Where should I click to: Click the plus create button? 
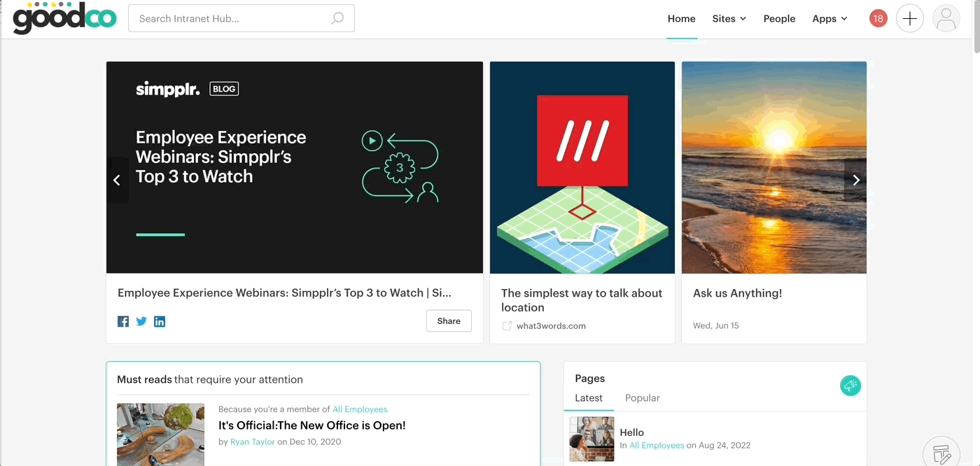coord(909,19)
